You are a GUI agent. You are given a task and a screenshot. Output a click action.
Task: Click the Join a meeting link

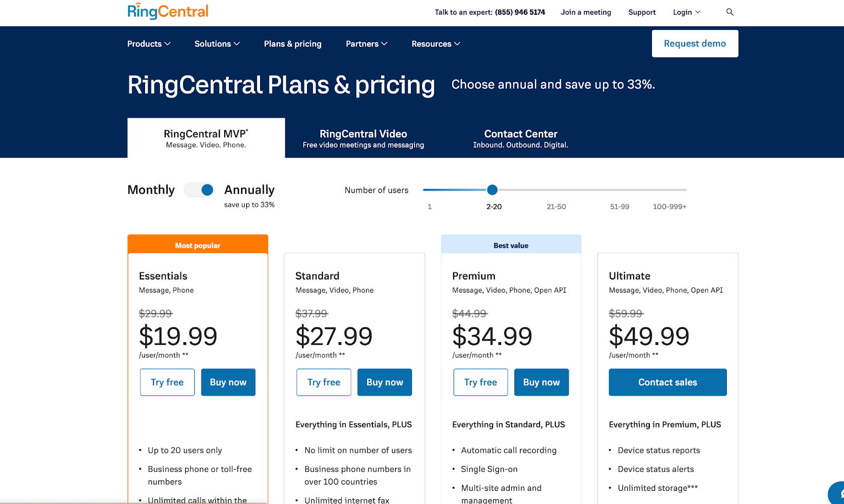coord(586,12)
